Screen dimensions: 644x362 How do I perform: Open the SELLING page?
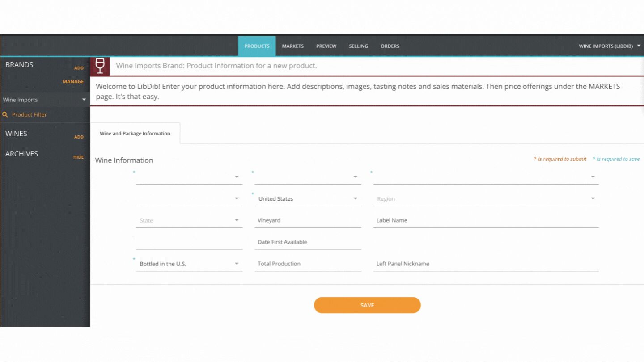coord(358,46)
